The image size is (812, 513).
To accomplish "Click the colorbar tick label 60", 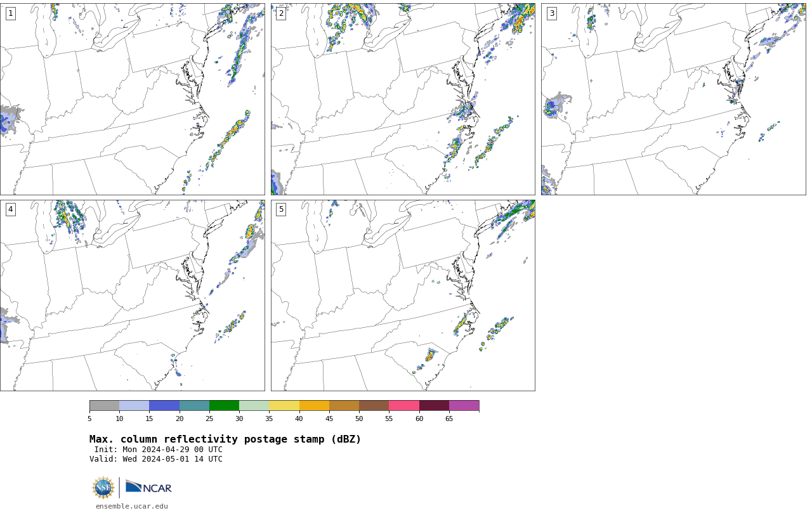I will click(x=419, y=419).
